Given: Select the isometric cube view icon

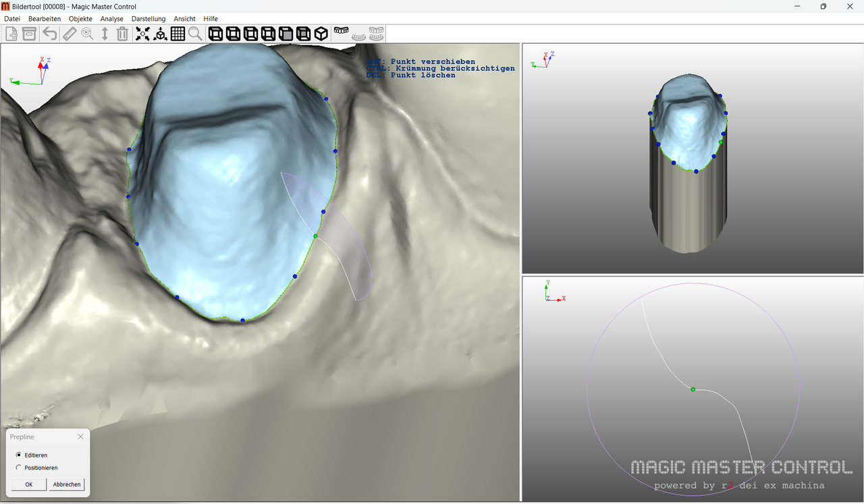Looking at the screenshot, I should 321,34.
